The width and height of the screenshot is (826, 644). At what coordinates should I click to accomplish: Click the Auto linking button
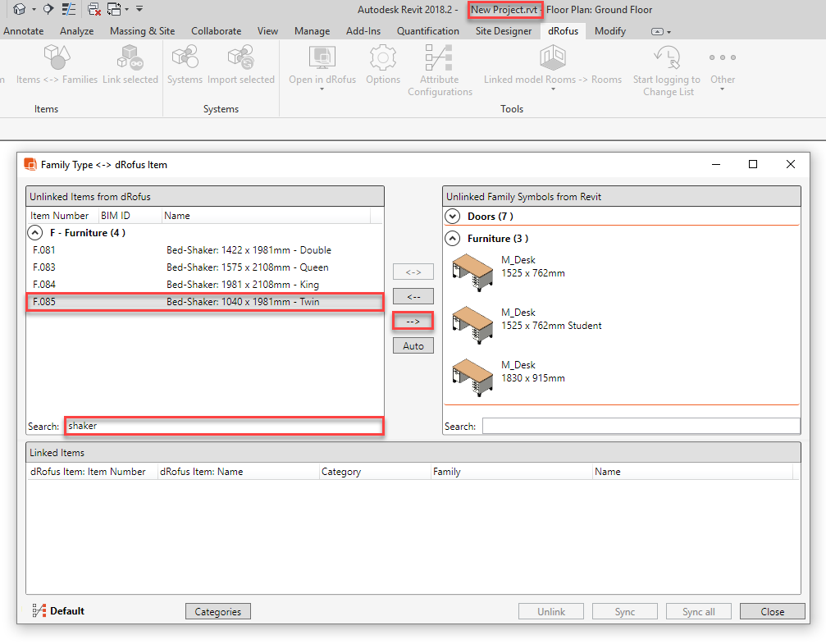pyautogui.click(x=413, y=345)
